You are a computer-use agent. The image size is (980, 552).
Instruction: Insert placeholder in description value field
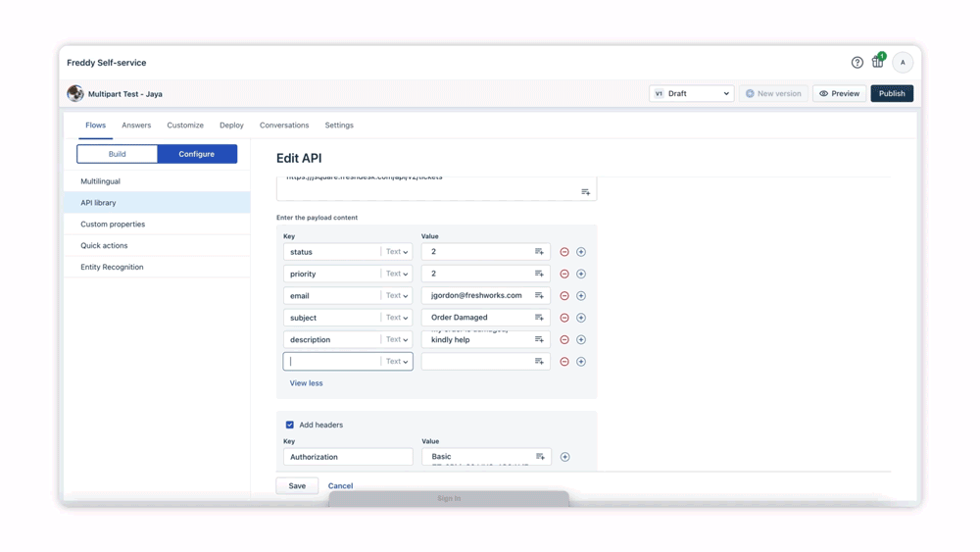(539, 339)
